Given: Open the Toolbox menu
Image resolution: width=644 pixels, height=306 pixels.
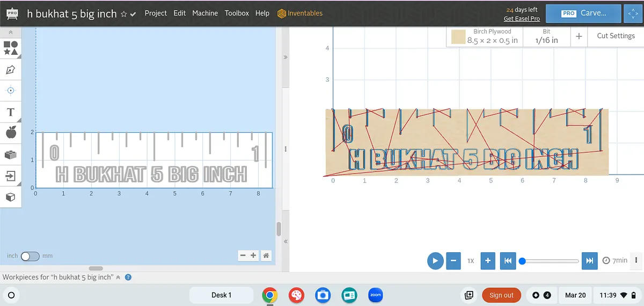Looking at the screenshot, I should pos(237,13).
